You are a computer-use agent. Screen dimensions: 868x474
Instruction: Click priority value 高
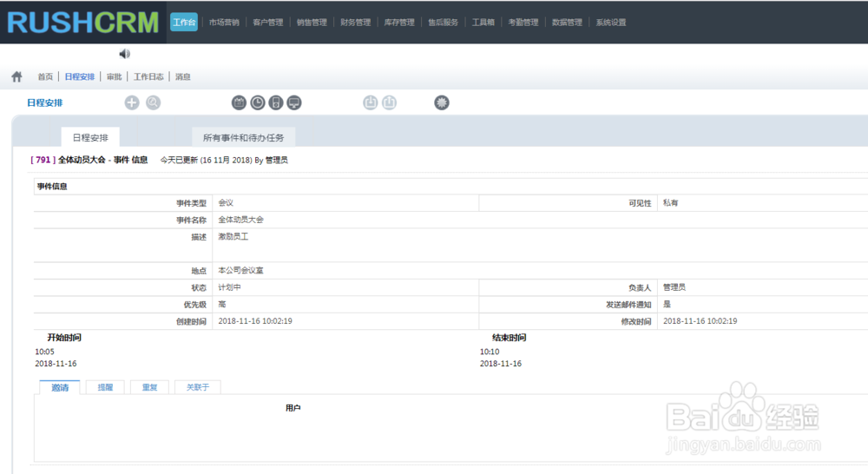click(222, 304)
